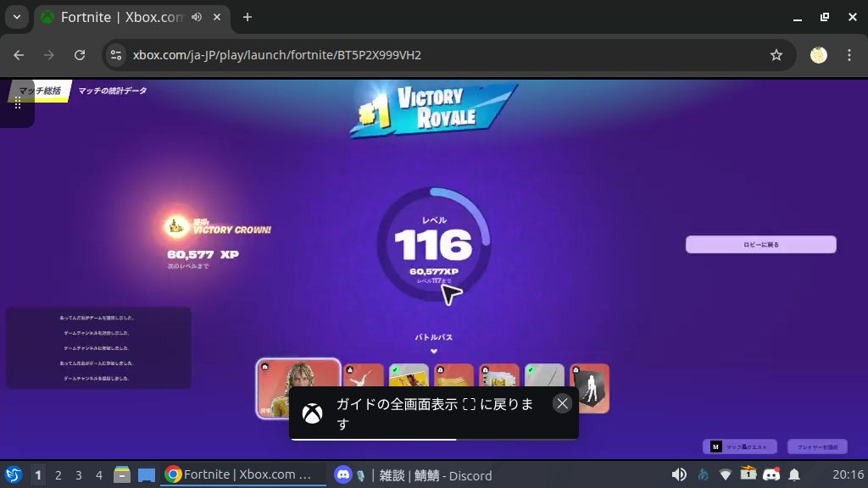
Task: Open the tab search dropdown arrow
Action: point(17,17)
